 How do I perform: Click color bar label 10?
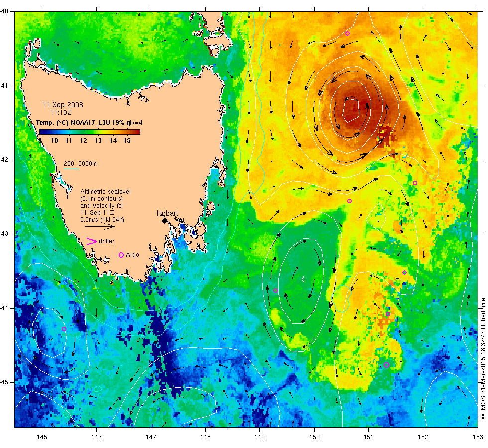point(54,140)
